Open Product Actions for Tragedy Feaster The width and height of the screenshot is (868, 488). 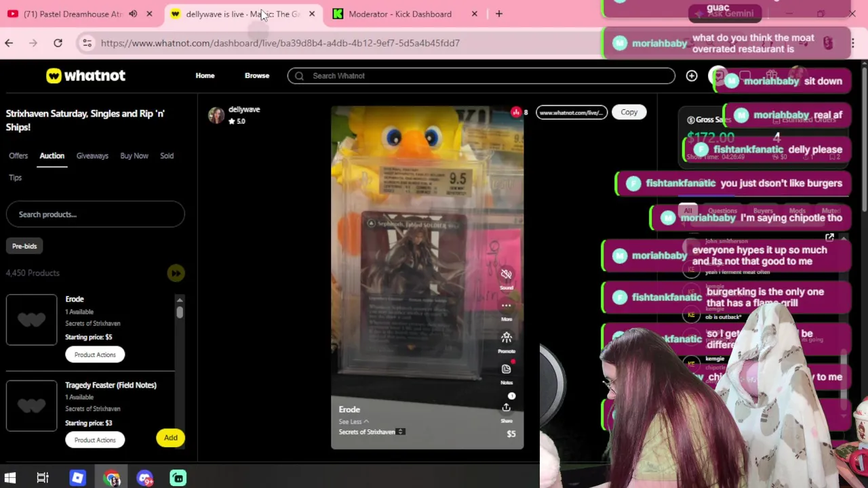point(95,440)
